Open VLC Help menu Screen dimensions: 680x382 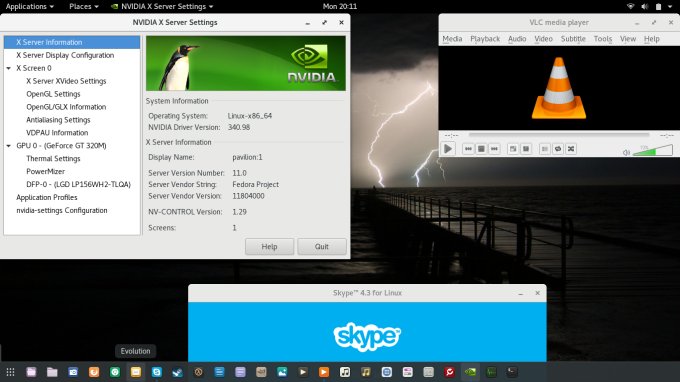click(x=651, y=39)
